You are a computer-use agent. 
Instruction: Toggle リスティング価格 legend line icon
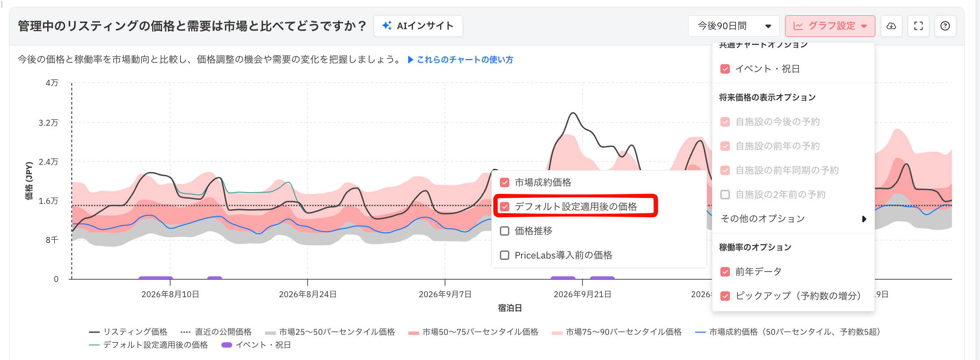[94, 332]
